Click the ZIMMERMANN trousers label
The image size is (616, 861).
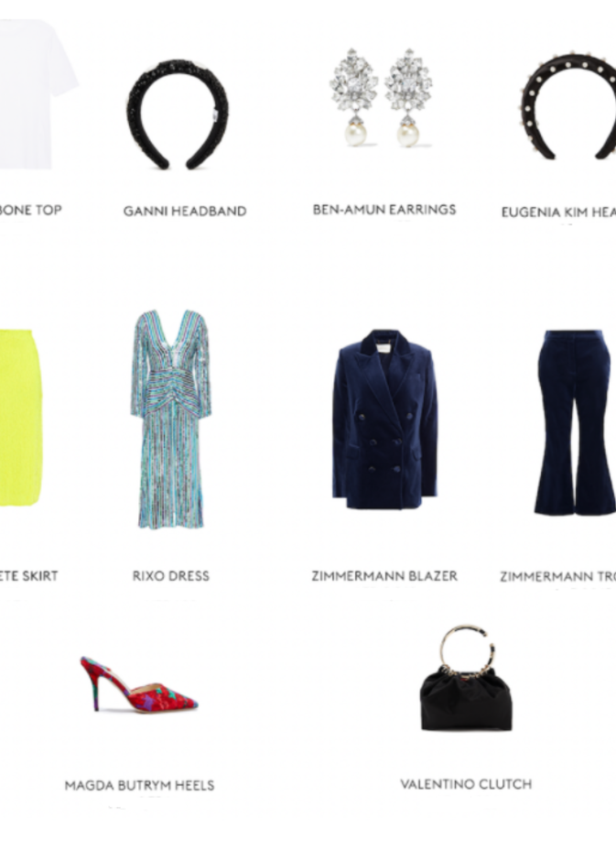(x=557, y=576)
